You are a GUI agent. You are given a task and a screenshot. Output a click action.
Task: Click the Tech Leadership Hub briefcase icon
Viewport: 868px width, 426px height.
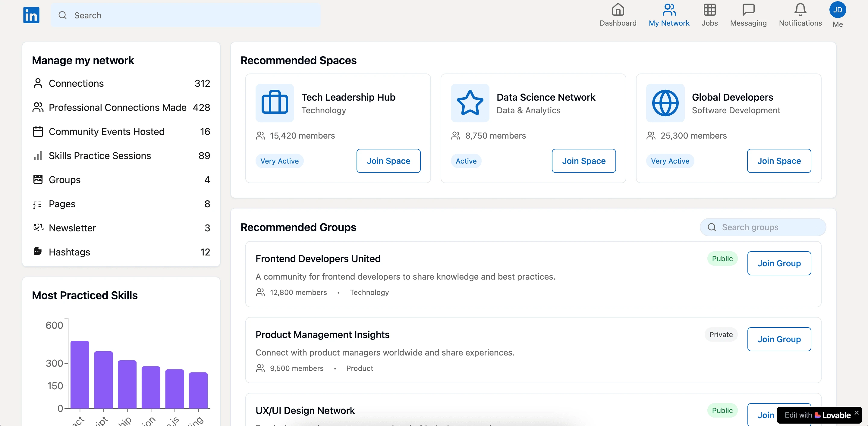pos(275,103)
